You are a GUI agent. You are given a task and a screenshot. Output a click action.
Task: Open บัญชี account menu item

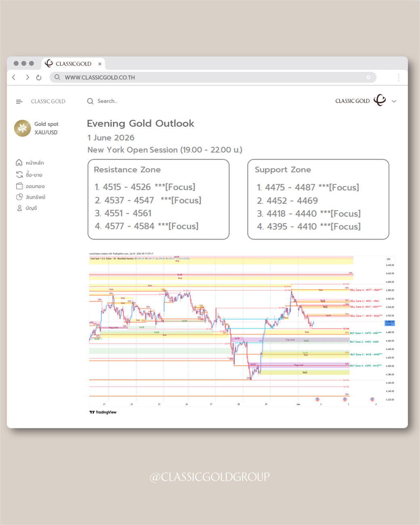27,208
